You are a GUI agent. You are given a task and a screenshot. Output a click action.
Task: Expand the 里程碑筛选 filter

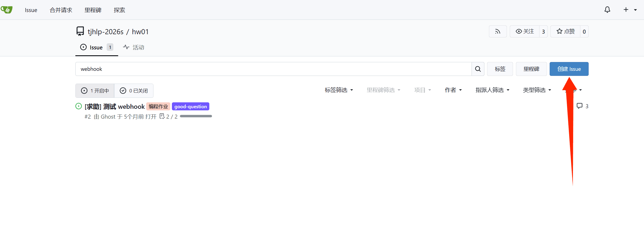pyautogui.click(x=384, y=90)
